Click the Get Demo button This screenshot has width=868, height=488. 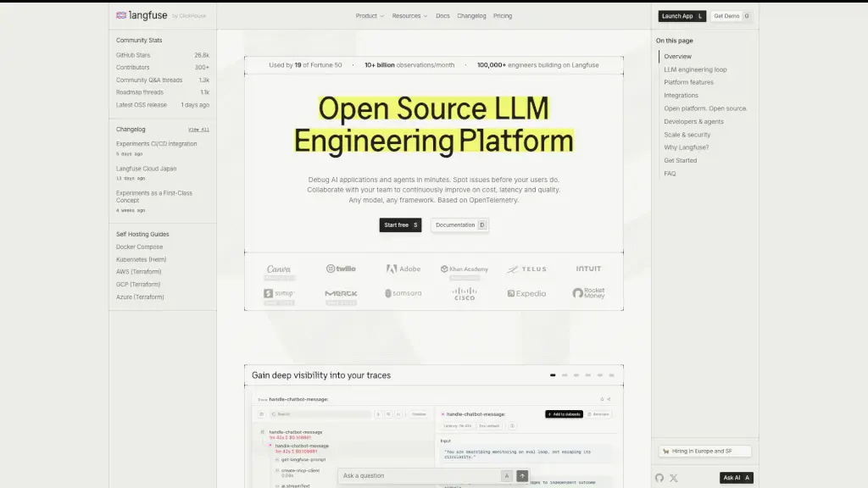point(732,16)
